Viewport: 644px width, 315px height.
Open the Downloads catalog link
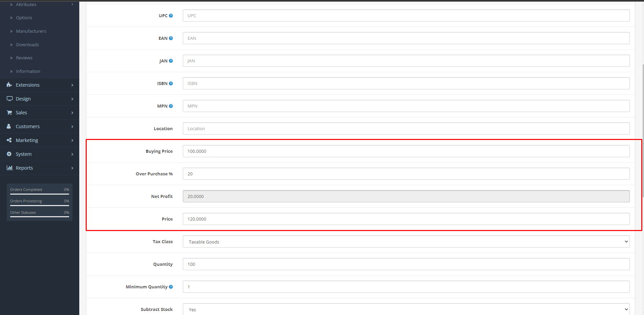(27, 44)
